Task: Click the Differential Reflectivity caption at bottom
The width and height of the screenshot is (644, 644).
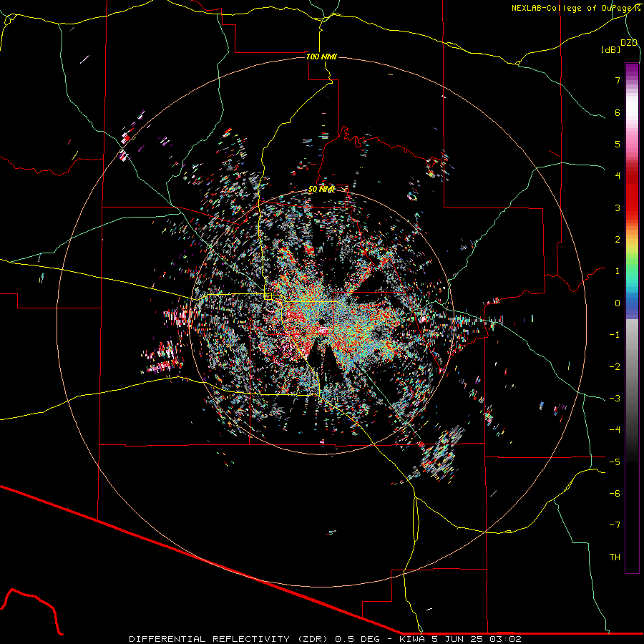Action: point(326,639)
